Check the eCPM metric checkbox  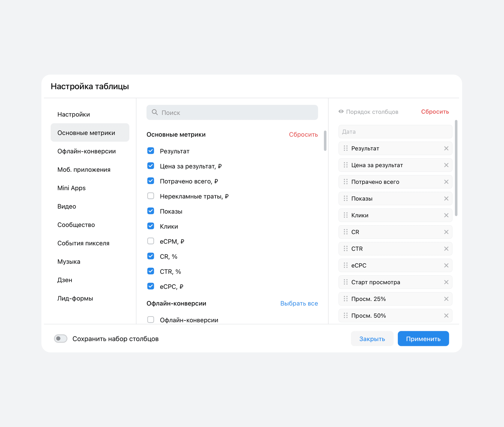pos(151,241)
